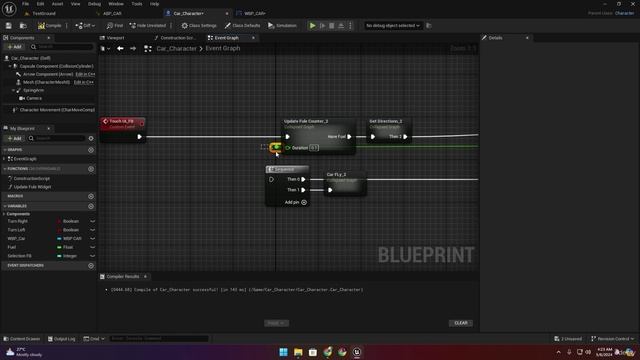Add a new macro via Macros plus icon
This screenshot has width=640, height=360.
pos(91,196)
